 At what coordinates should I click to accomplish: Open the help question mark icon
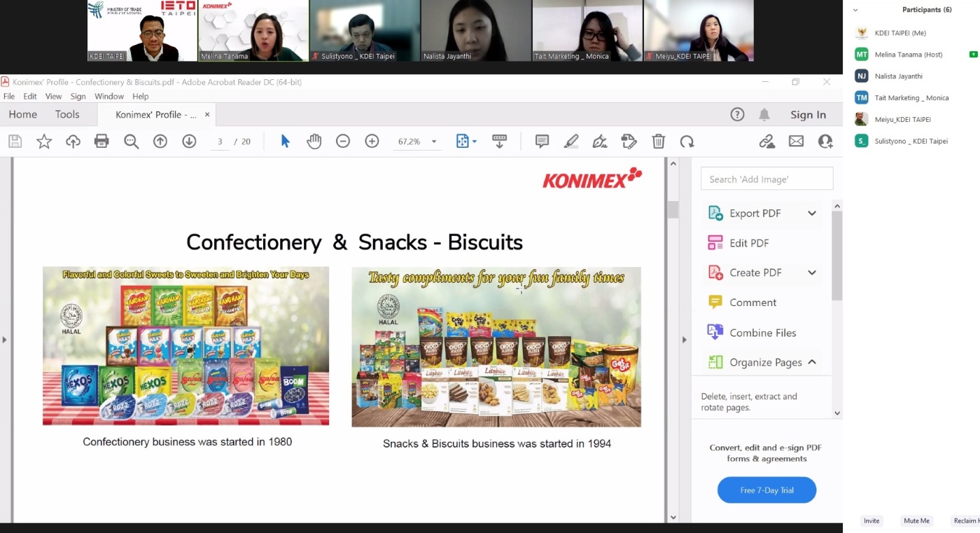737,115
